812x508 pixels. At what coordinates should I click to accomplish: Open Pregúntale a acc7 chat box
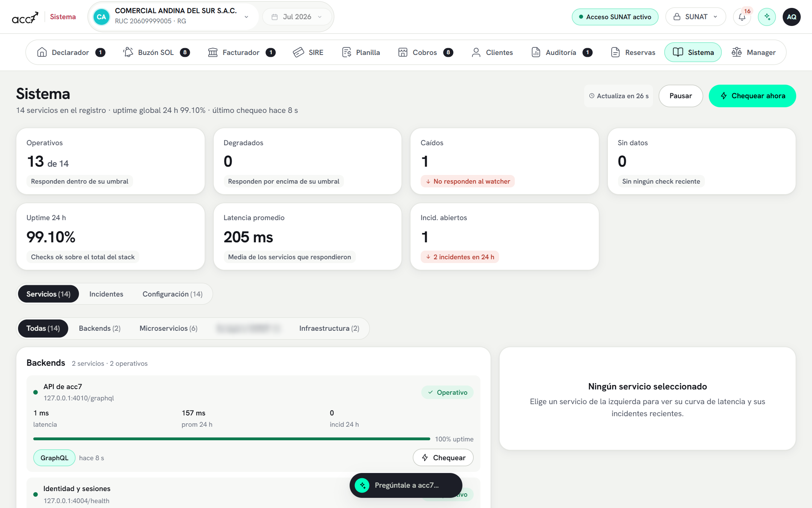coord(406,485)
